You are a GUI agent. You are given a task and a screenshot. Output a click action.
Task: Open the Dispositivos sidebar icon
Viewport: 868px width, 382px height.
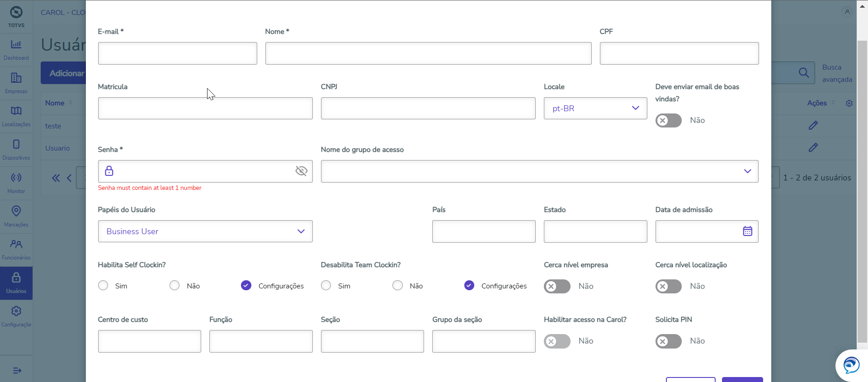tap(16, 150)
